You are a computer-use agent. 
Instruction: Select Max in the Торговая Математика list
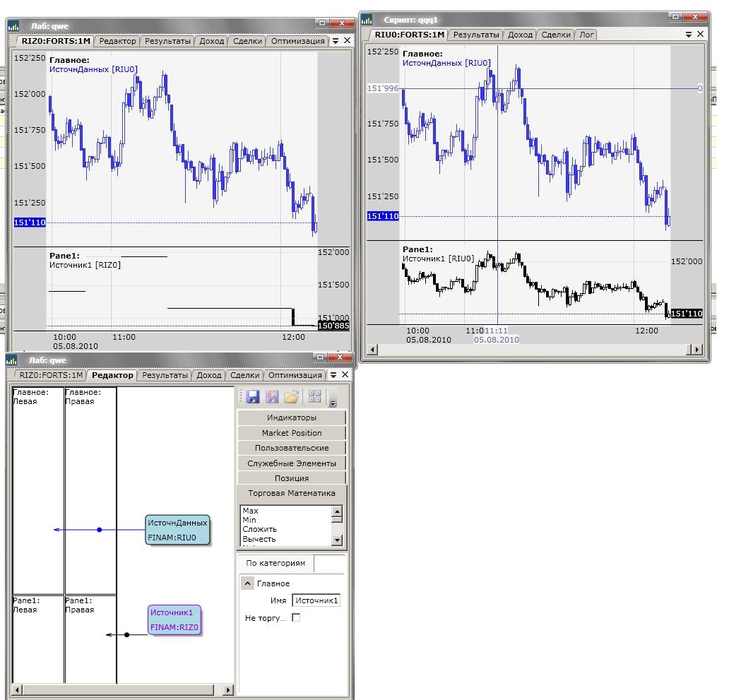pyautogui.click(x=251, y=511)
